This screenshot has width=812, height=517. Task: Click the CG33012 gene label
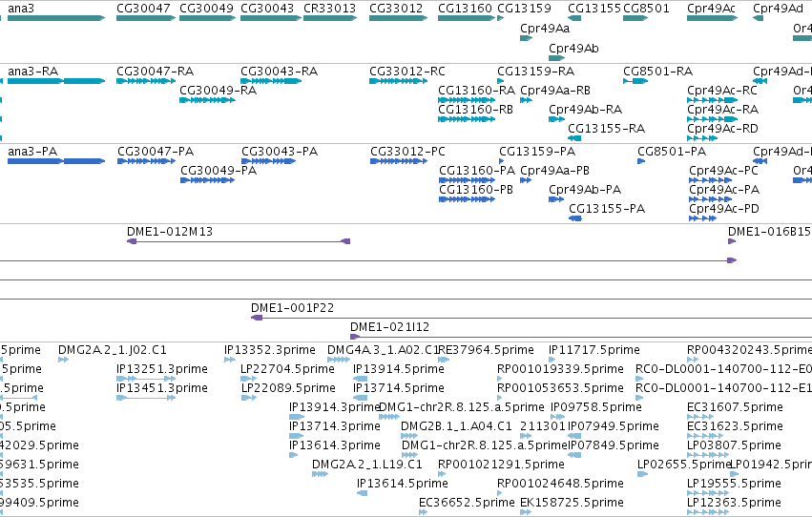(396, 9)
